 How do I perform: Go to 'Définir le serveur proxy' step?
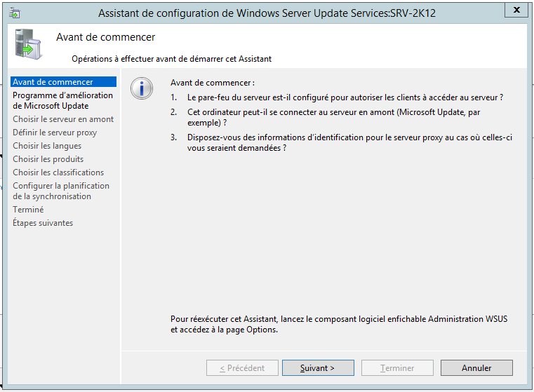click(x=55, y=133)
